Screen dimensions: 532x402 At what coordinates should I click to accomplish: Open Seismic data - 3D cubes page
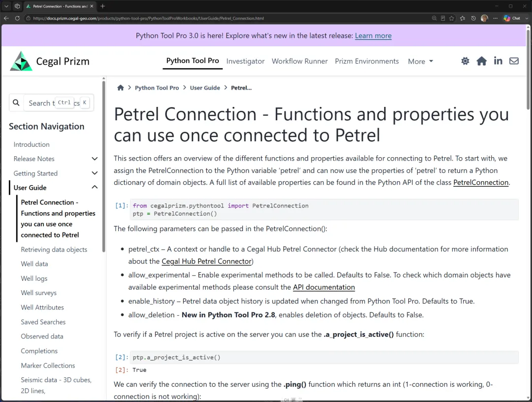56,385
